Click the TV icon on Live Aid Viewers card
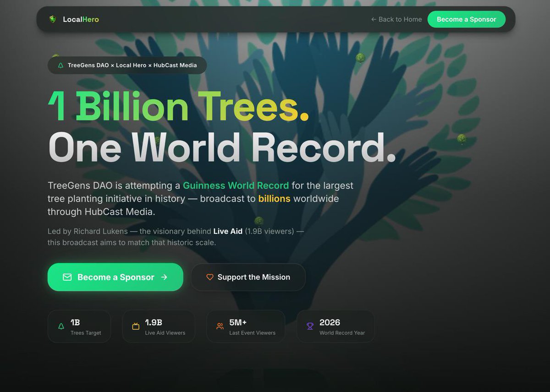 (x=136, y=327)
